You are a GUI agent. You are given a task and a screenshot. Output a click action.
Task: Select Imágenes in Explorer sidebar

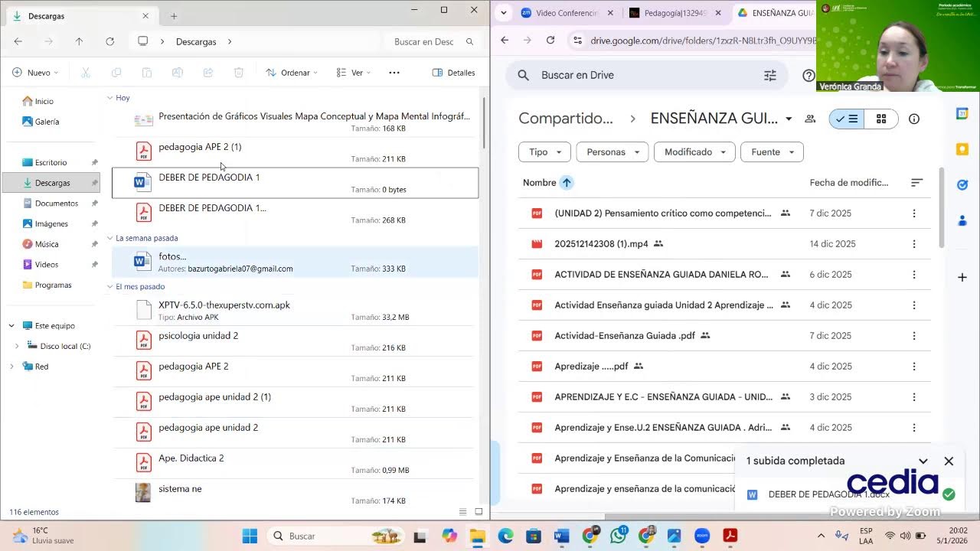pyautogui.click(x=51, y=223)
